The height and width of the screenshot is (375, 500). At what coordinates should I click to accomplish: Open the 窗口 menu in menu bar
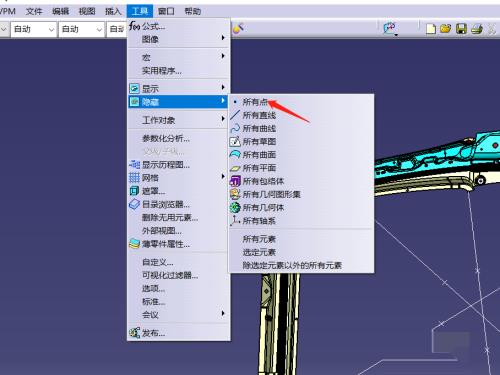tap(166, 11)
